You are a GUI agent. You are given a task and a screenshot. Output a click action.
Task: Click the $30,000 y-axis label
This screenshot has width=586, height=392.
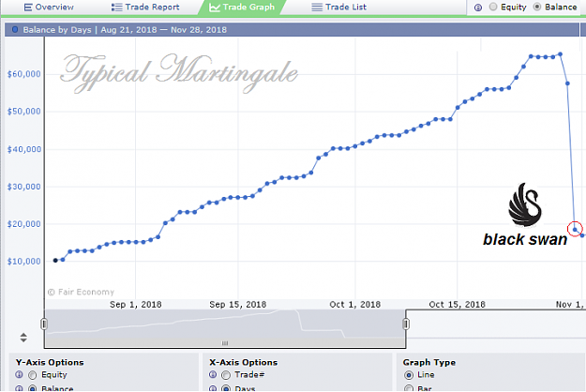pyautogui.click(x=24, y=187)
